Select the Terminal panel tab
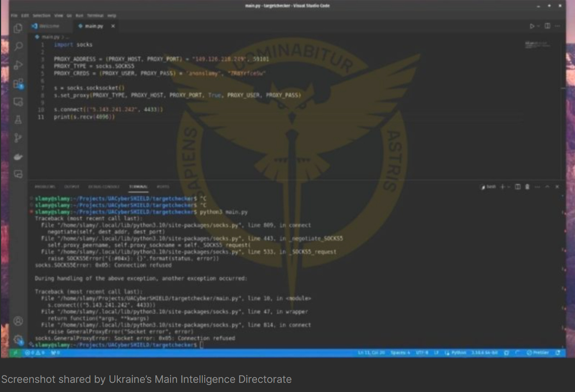The height and width of the screenshot is (392, 575). (x=138, y=187)
